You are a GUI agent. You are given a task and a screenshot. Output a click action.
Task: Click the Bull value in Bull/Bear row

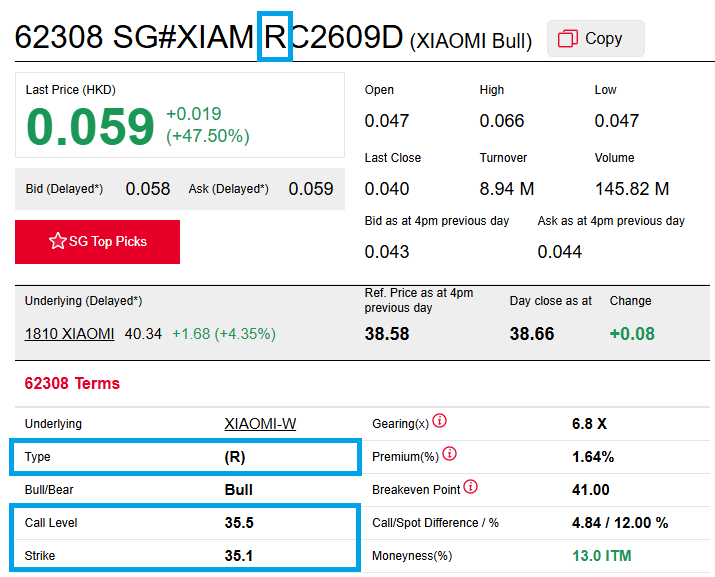coord(239,490)
